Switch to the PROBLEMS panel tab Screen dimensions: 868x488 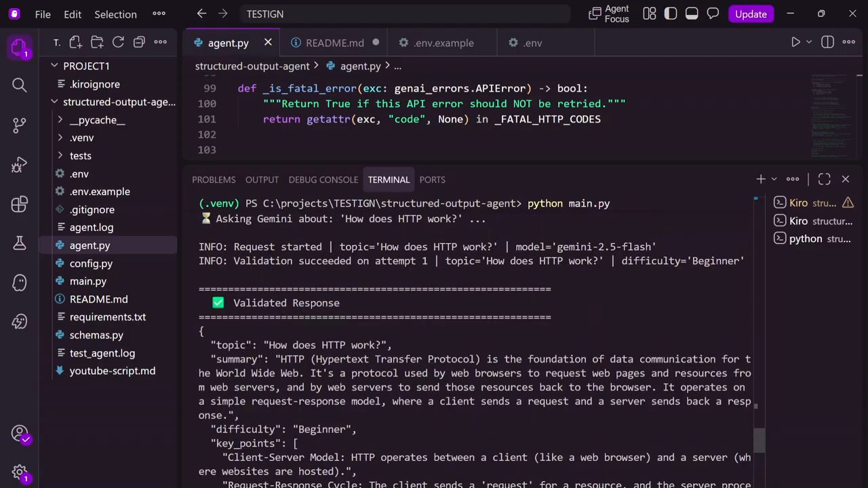point(214,180)
